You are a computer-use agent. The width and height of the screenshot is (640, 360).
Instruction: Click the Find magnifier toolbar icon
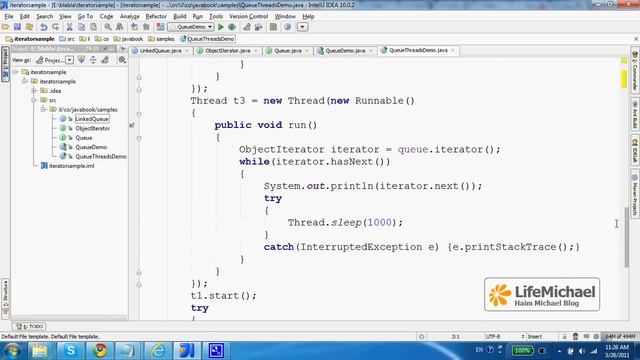click(107, 27)
